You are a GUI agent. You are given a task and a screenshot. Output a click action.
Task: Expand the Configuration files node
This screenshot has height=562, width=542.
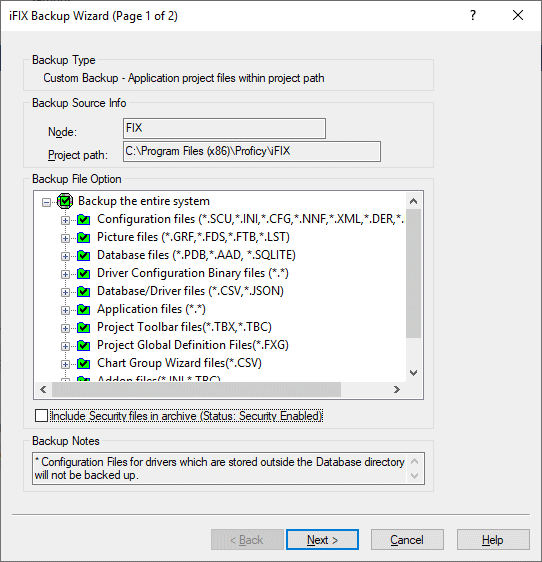[x=65, y=220]
